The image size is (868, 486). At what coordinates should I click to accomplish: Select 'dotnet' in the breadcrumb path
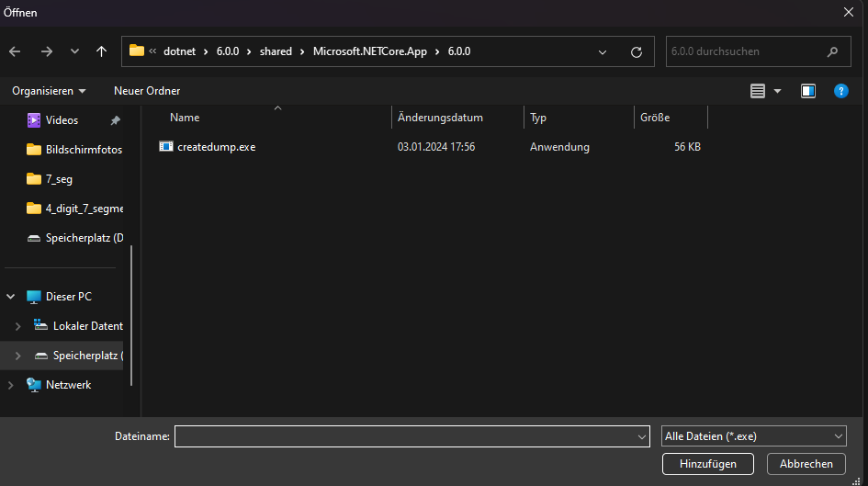tap(179, 51)
